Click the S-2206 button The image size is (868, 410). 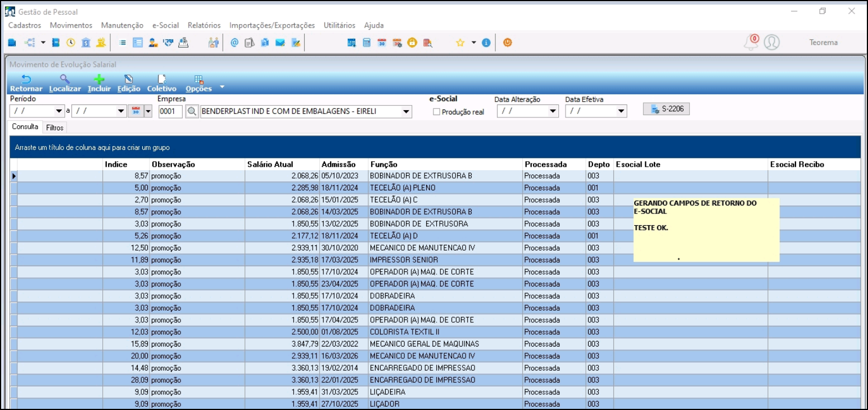(x=666, y=109)
